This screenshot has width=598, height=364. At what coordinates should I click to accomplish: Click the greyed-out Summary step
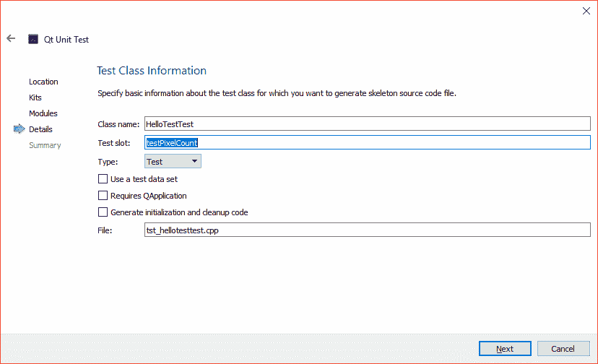(x=45, y=145)
